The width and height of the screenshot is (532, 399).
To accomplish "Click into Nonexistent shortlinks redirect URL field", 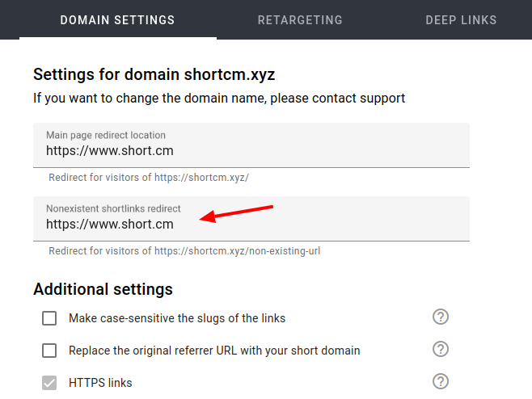I will point(251,219).
